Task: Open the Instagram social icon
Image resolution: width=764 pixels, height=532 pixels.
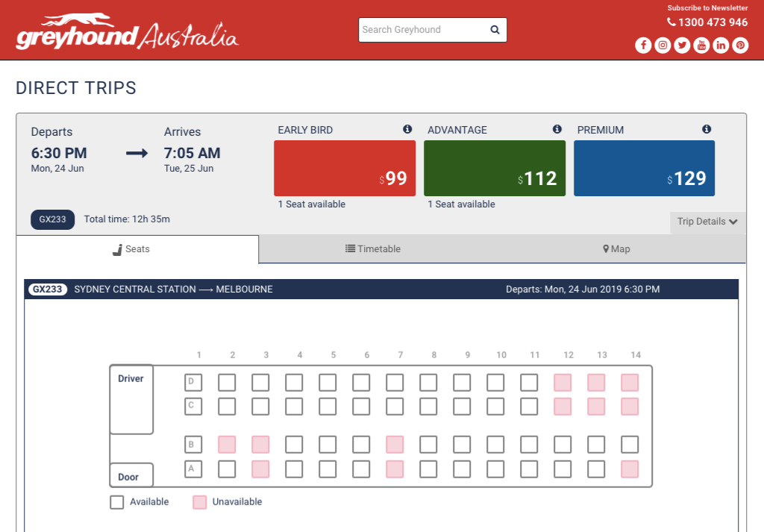Action: (663, 46)
